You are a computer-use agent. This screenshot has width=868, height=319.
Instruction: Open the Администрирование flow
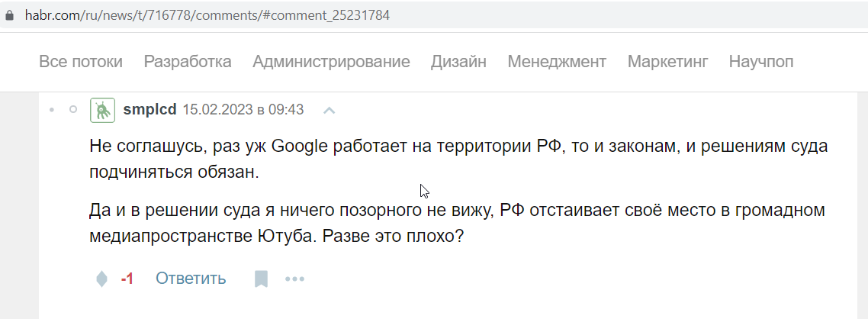(331, 62)
